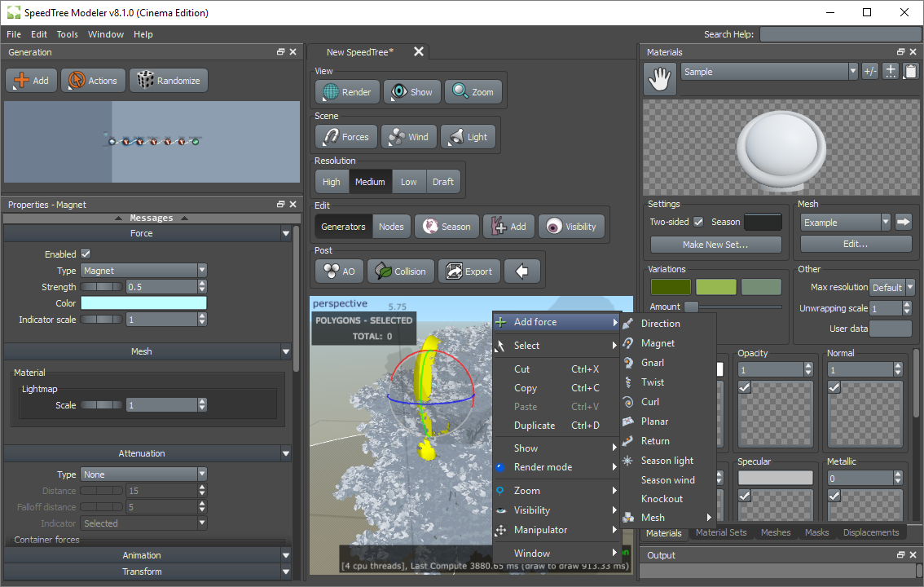Viewport: 924px width, 587px height.
Task: Toggle the Specular map checkbox
Action: pos(744,496)
